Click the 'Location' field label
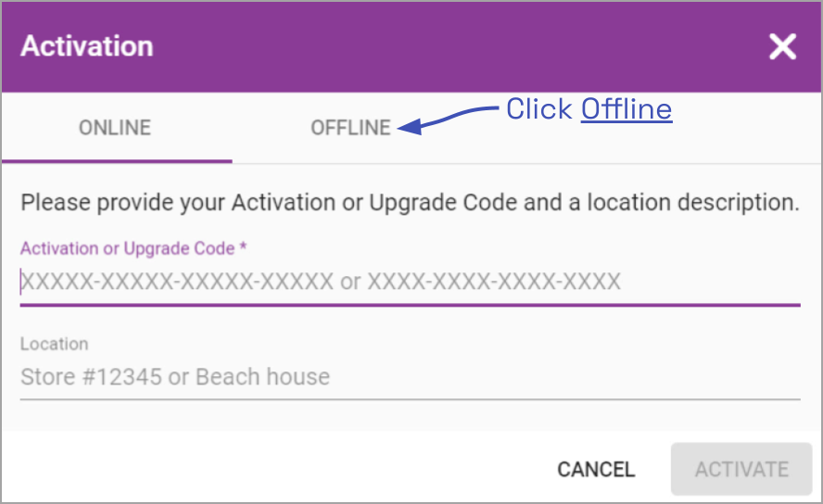 coord(55,344)
